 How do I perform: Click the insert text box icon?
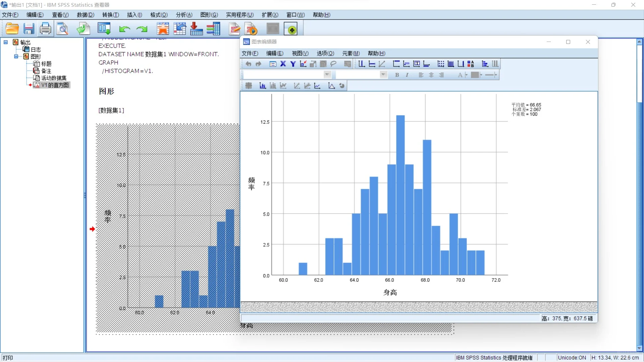click(x=416, y=64)
